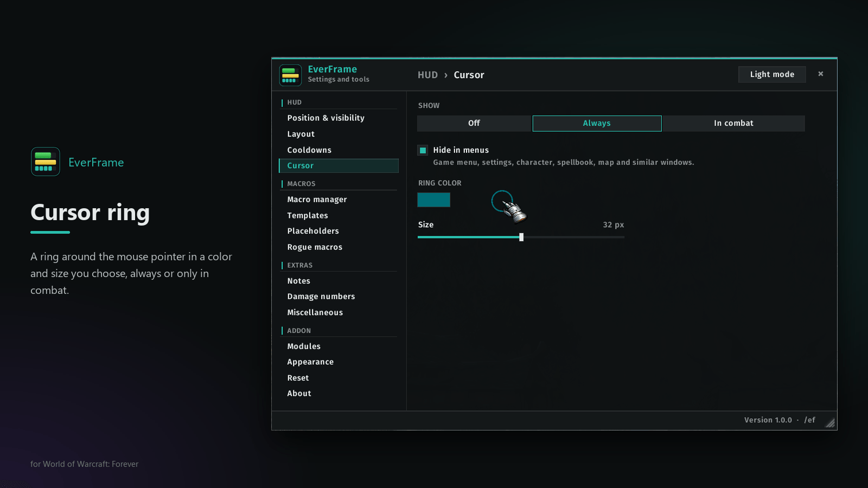Click the EverFrame logo icon in settings header
Screen dimensions: 868x488
click(290, 75)
